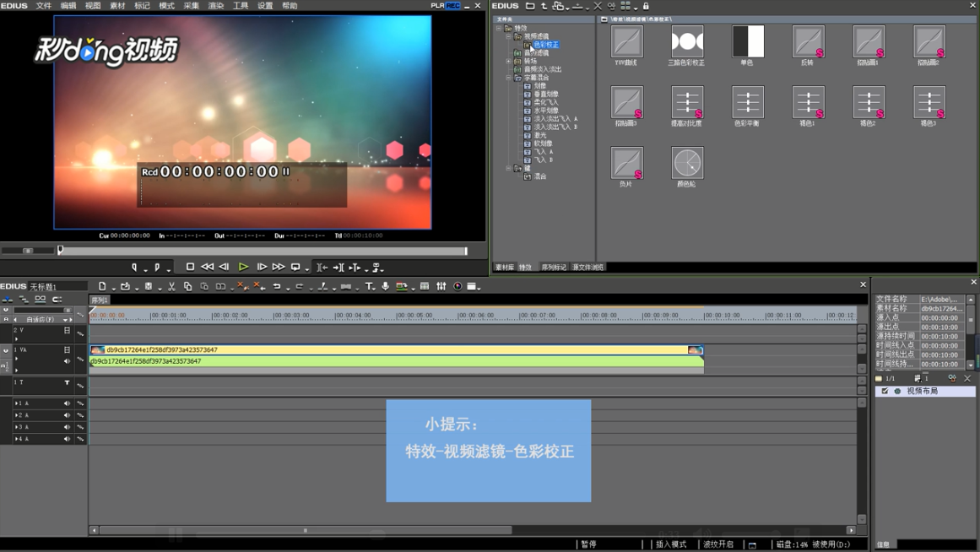The image size is (980, 552).
Task: Select the yellow video clip on 1 VA
Action: click(x=397, y=350)
